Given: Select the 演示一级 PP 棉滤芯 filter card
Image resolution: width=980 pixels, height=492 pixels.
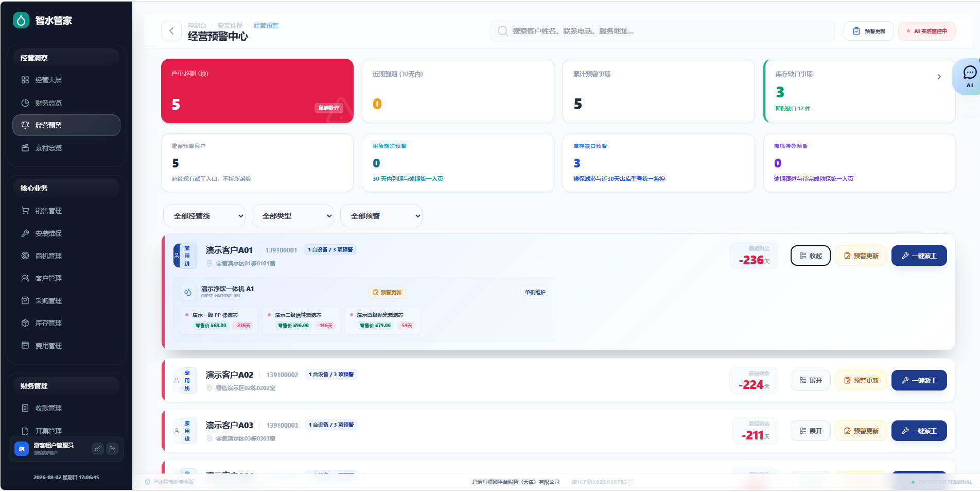Looking at the screenshot, I should (x=219, y=320).
